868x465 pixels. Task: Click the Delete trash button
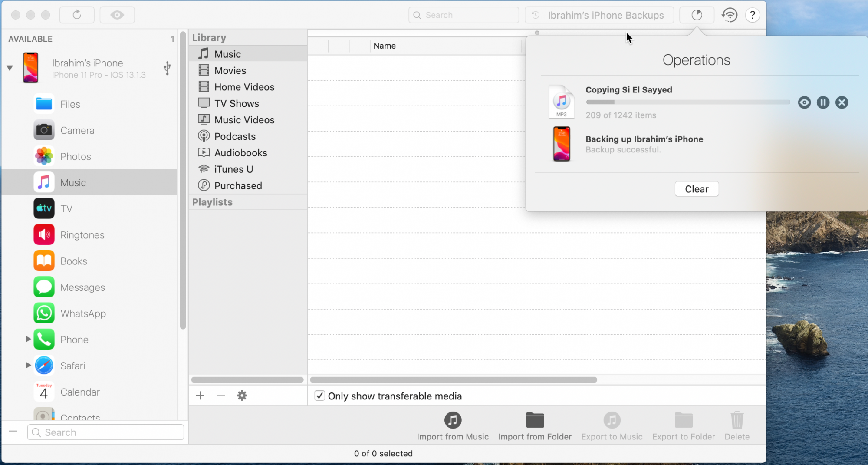(737, 426)
